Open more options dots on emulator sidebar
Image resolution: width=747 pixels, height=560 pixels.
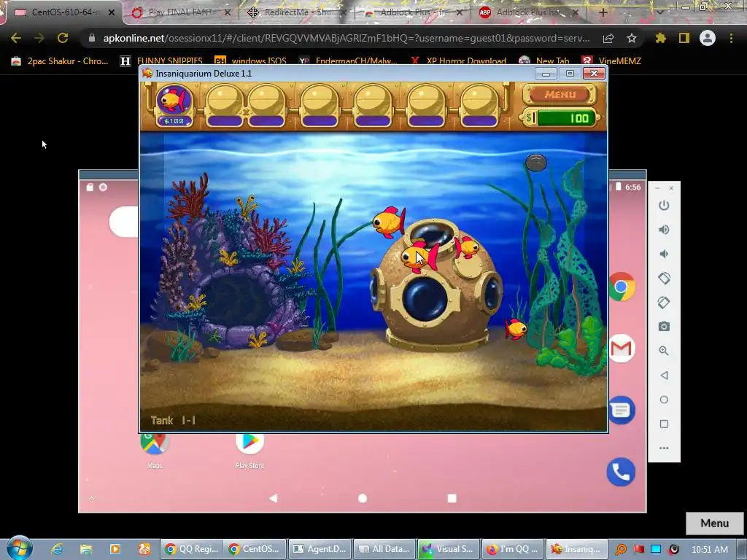664,448
